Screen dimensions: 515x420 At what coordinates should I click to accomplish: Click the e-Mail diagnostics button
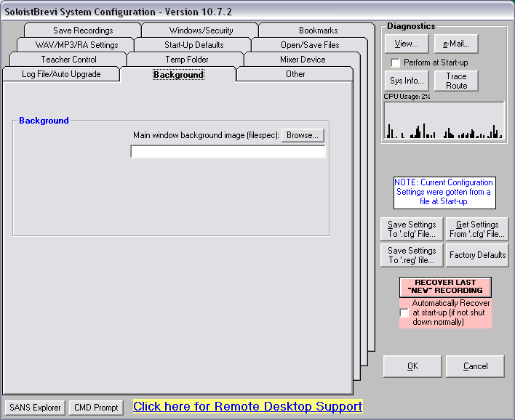point(455,44)
